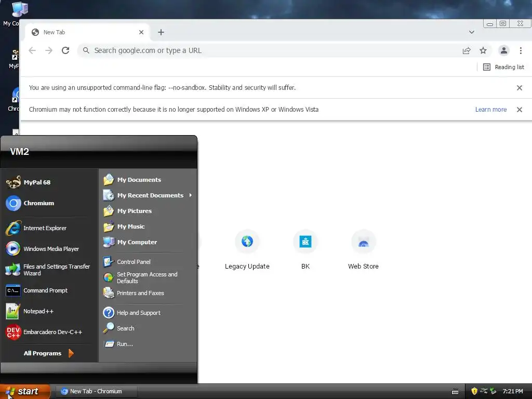Expand All Programs list

48,353
